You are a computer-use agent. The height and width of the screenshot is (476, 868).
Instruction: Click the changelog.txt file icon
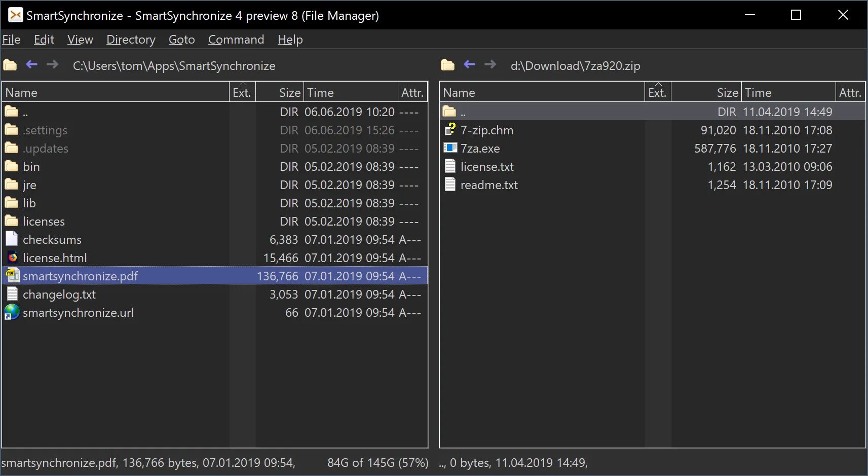click(x=12, y=294)
